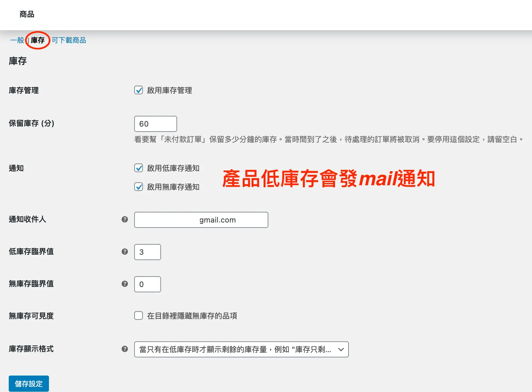Switch to the 商品 top tab
Viewport: 532px width, 392px height.
click(27, 14)
